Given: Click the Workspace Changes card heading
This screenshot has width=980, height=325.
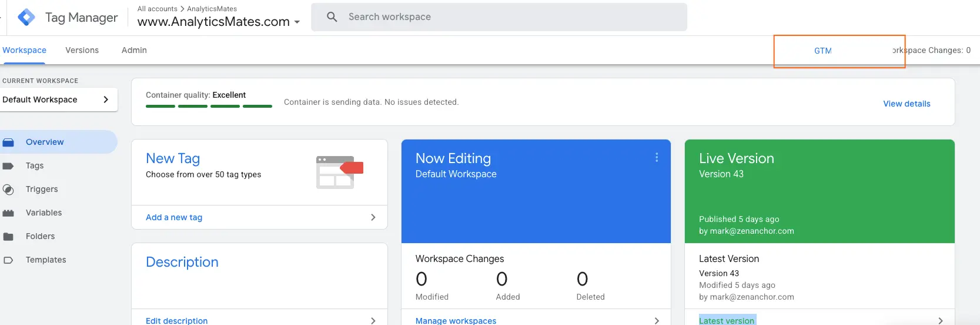Looking at the screenshot, I should [460, 258].
